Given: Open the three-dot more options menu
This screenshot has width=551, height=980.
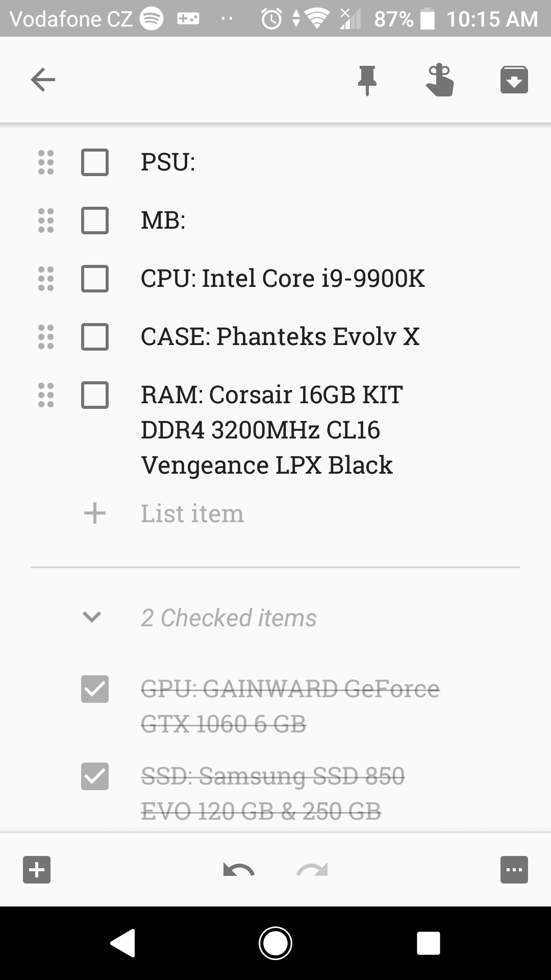Looking at the screenshot, I should click(514, 869).
